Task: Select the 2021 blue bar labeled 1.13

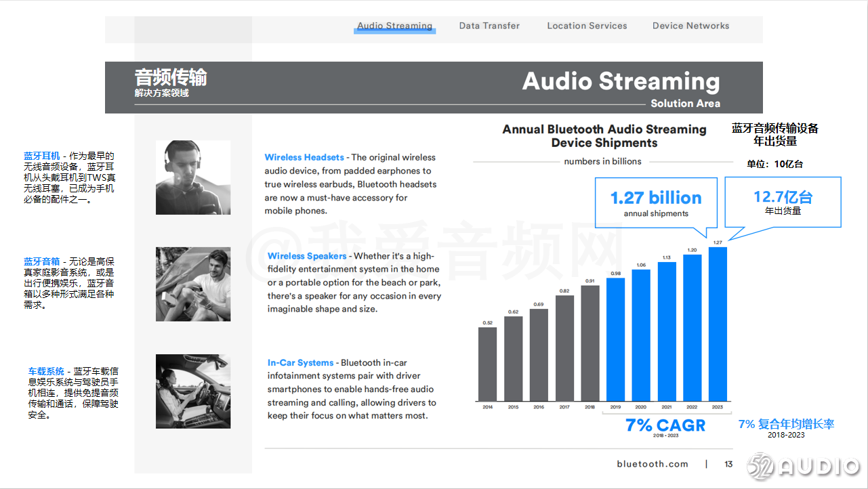Action: [x=667, y=332]
